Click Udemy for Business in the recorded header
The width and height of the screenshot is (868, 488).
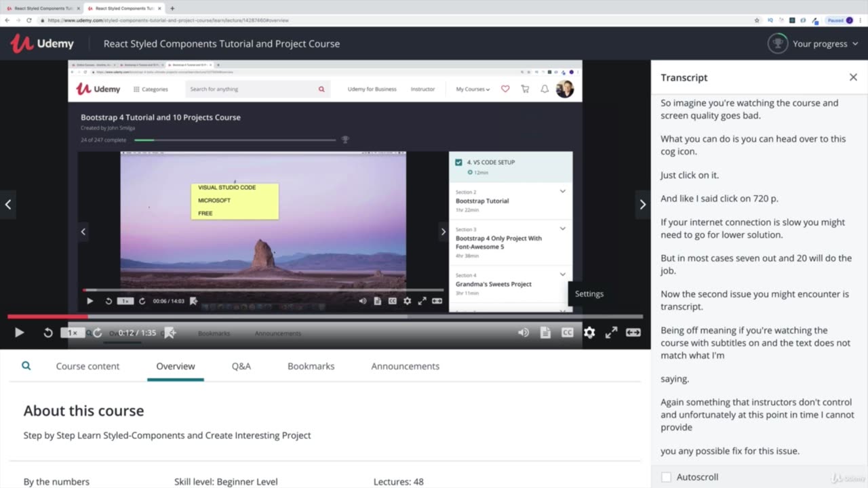[372, 89]
